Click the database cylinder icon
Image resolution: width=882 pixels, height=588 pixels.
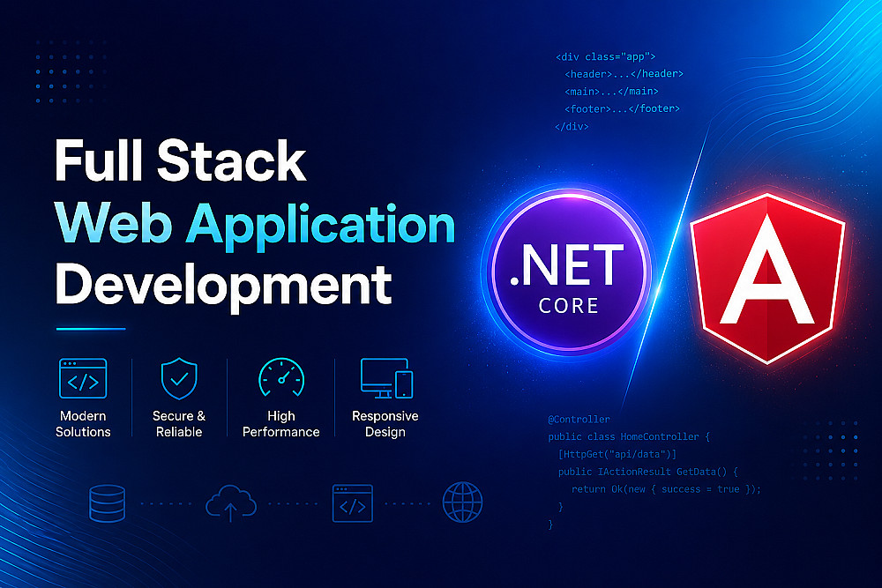tap(107, 503)
